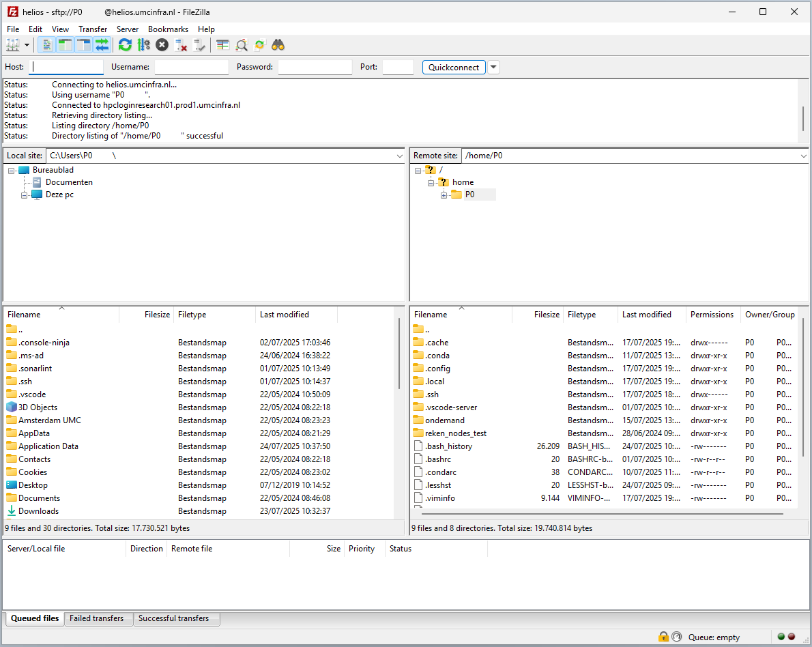Viewport: 812px width, 647px height.
Task: Click the Username input field
Action: pyautogui.click(x=192, y=68)
